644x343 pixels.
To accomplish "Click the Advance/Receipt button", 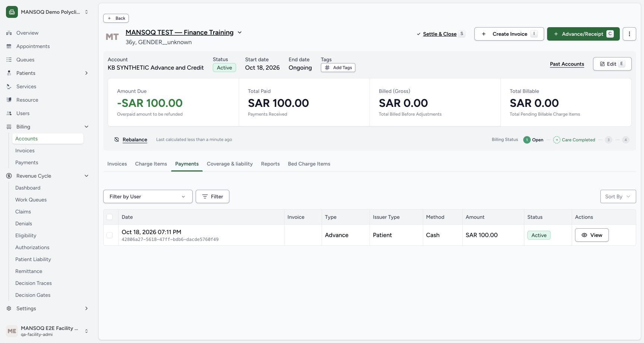I will pyautogui.click(x=583, y=34).
